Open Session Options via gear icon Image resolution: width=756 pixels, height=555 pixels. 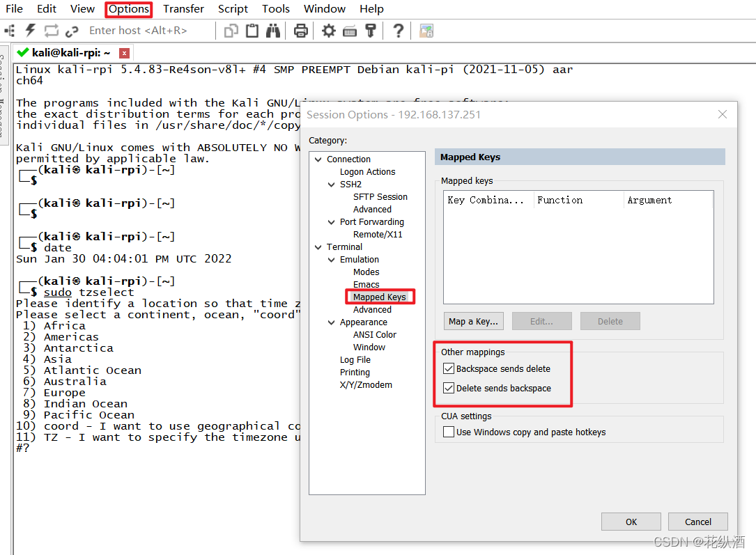328,31
